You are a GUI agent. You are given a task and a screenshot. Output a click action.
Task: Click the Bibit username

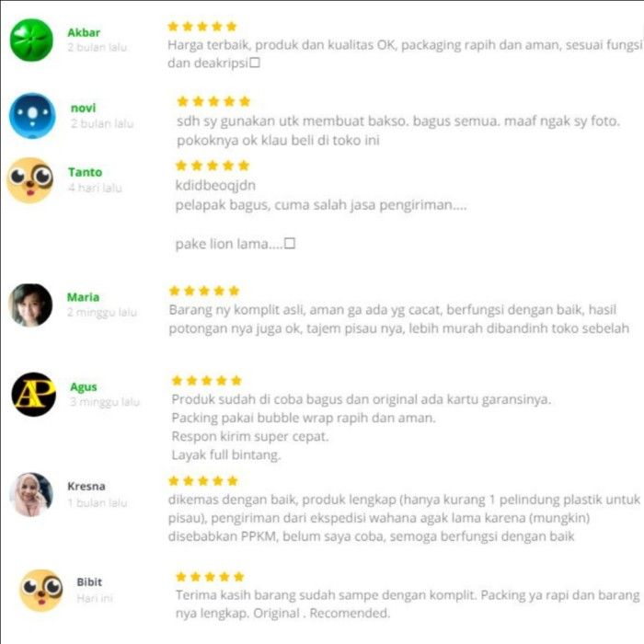(89, 582)
